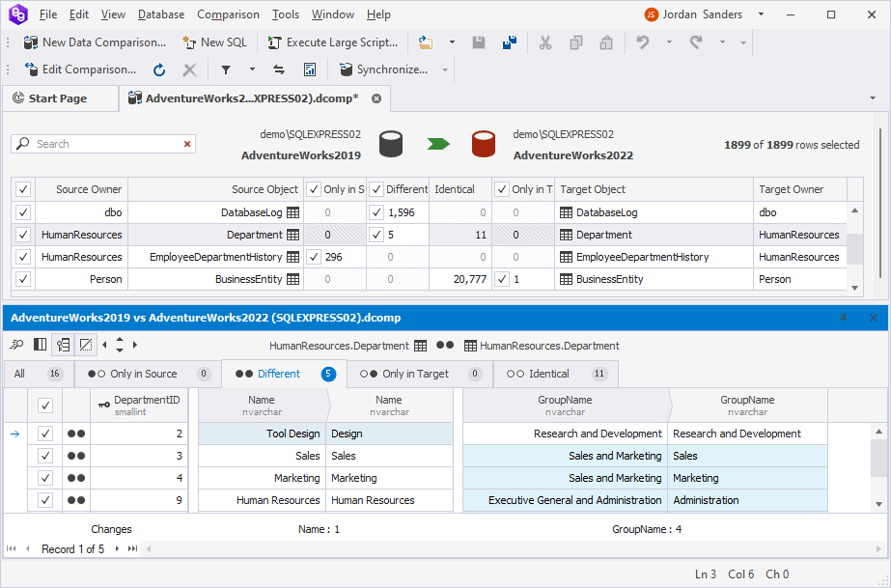Click the column layout view icon
This screenshot has width=891, height=588.
coord(40,345)
